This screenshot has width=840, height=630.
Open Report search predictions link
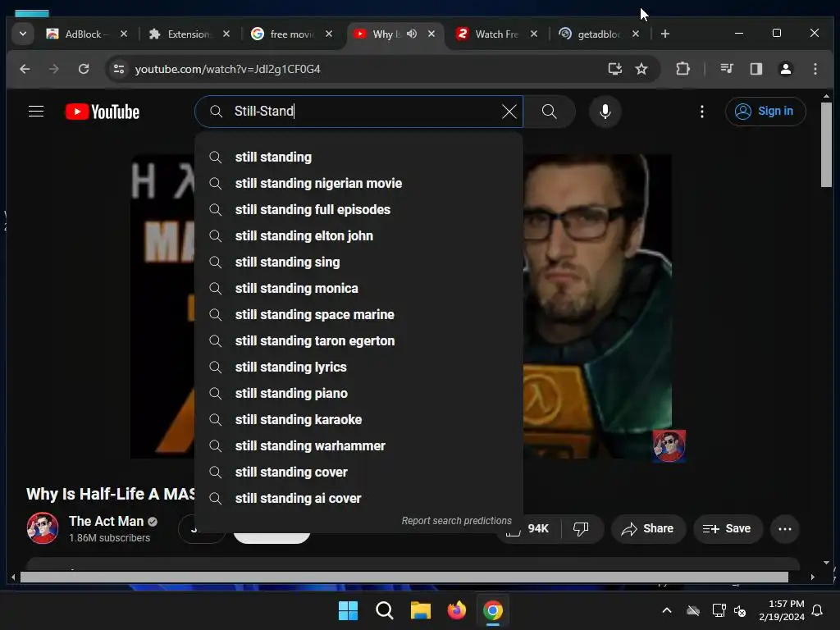[456, 521]
